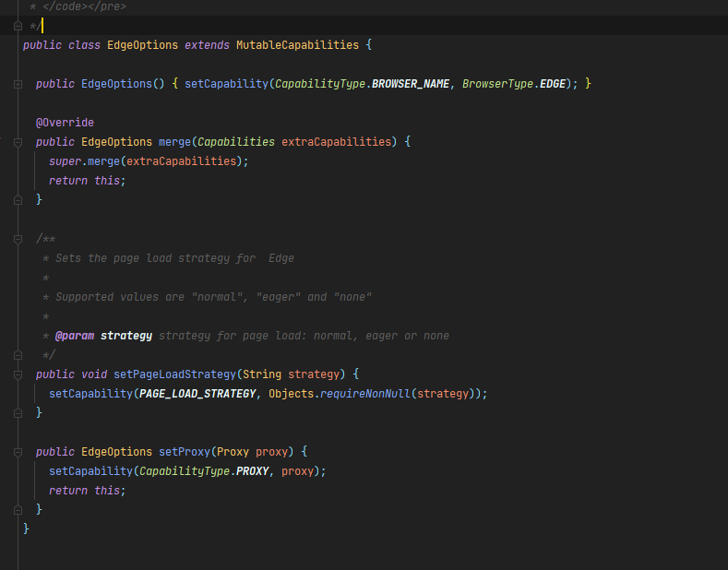
Task: Click BrowserType in the constructor
Action: (x=497, y=84)
